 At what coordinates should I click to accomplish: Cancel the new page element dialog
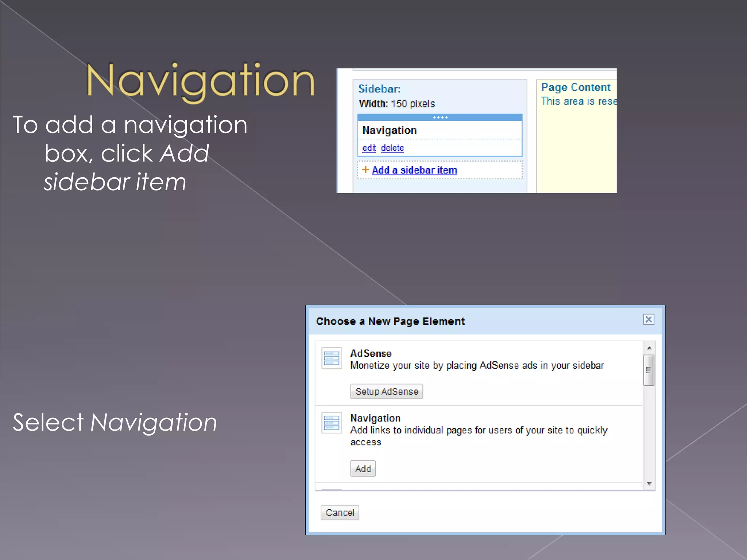coord(340,513)
